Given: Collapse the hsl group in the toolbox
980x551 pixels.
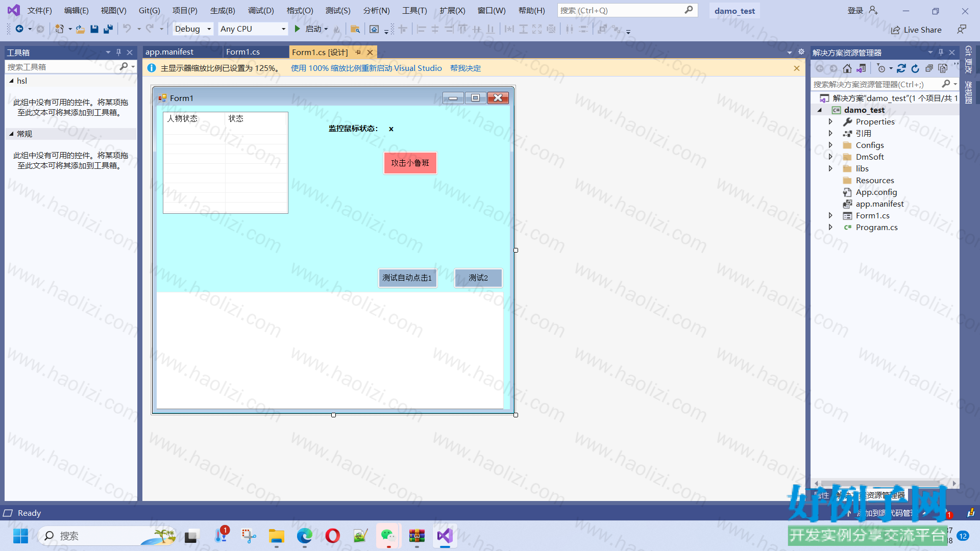Looking at the screenshot, I should 11,81.
